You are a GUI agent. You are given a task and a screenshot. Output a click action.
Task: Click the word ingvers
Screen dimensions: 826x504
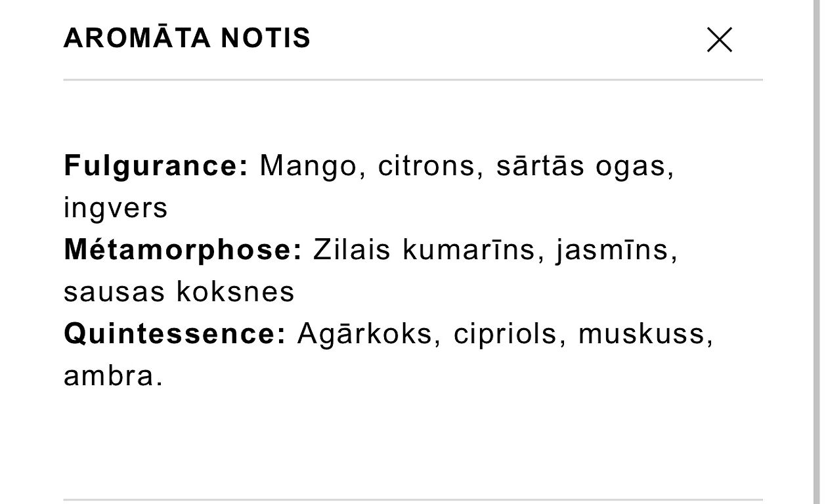[x=116, y=209]
